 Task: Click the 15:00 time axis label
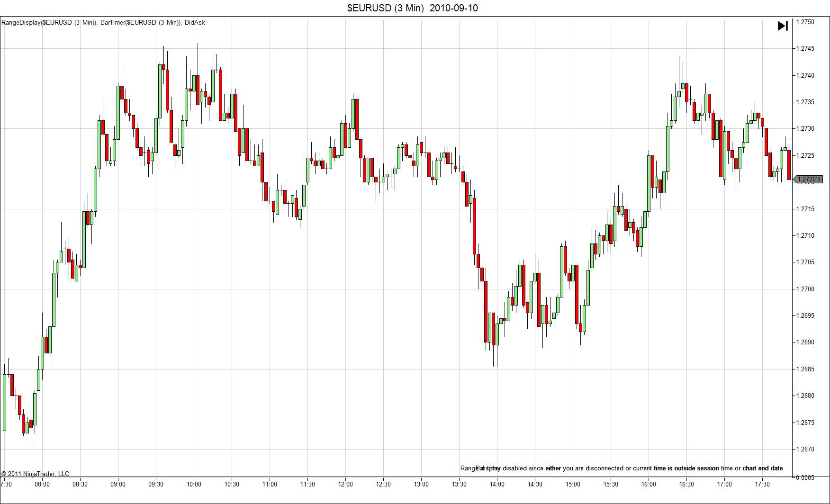pyautogui.click(x=573, y=484)
